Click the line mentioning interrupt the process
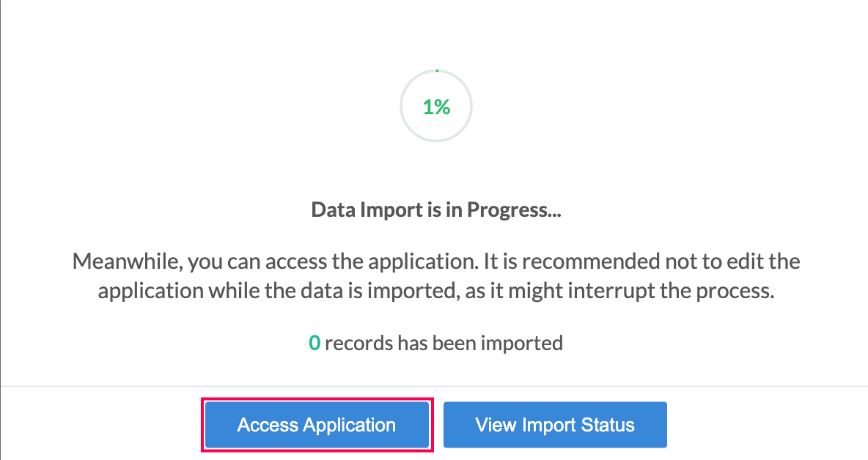 pos(436,291)
